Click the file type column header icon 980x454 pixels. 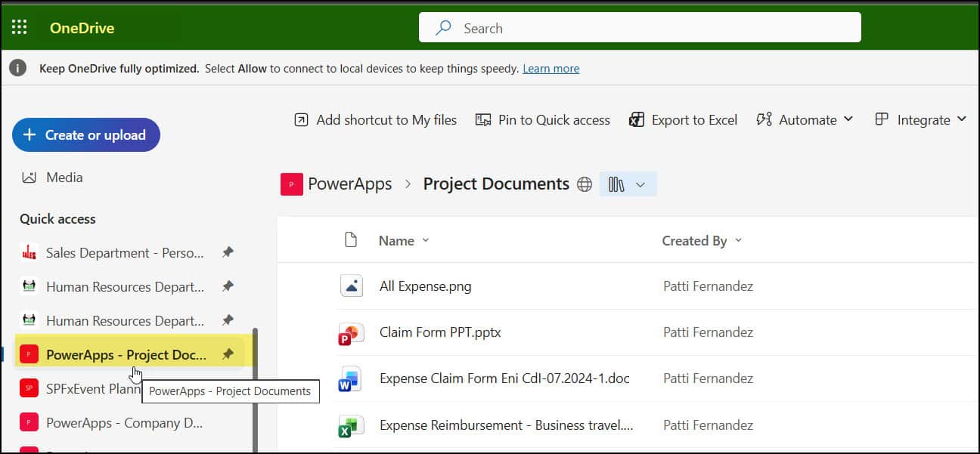pyautogui.click(x=350, y=240)
